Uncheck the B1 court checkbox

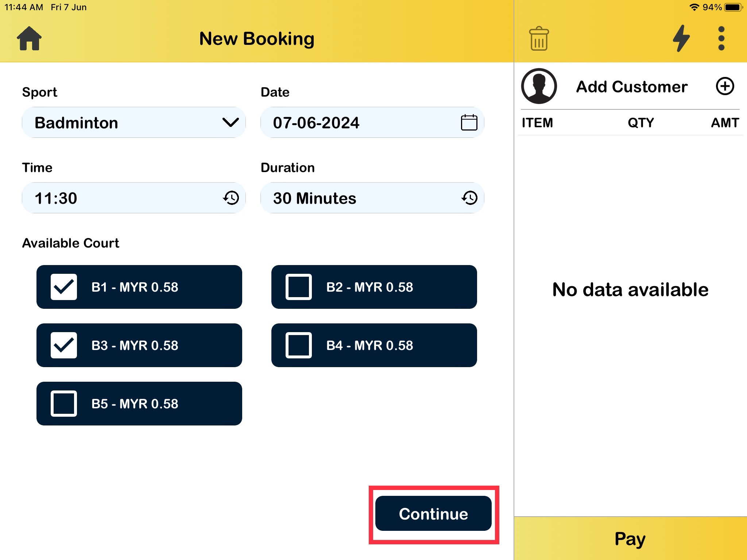pyautogui.click(x=64, y=287)
